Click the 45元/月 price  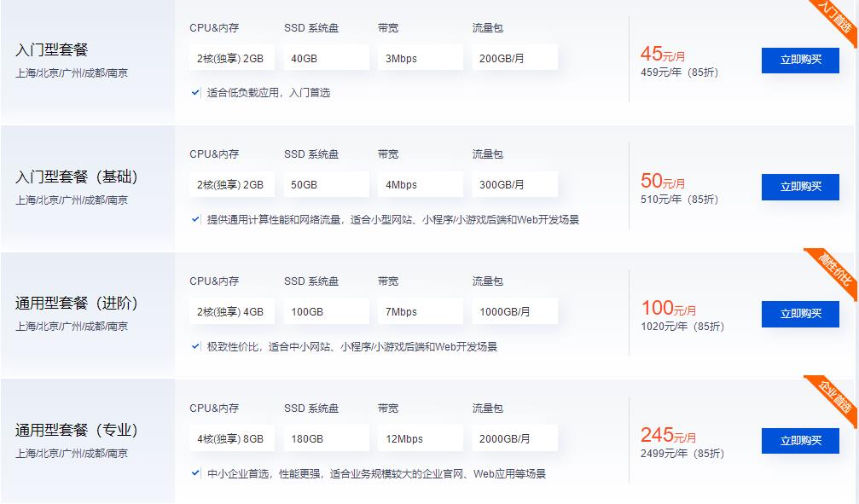point(663,54)
